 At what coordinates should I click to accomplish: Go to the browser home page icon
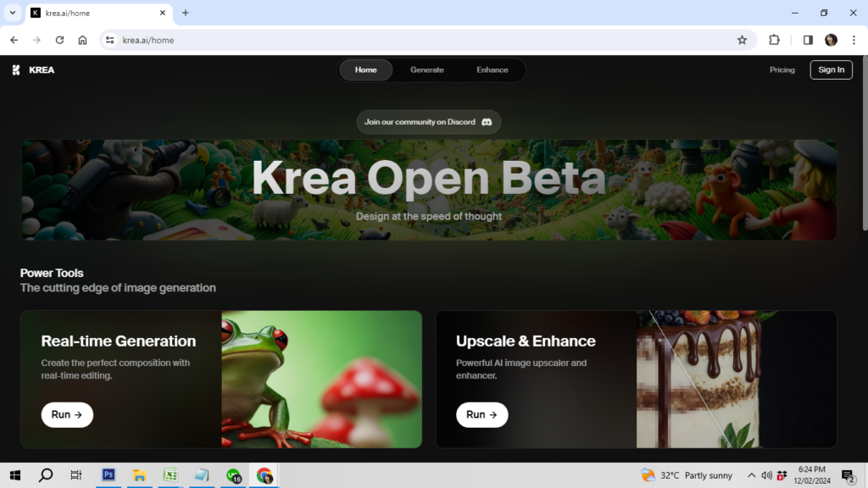click(x=82, y=40)
